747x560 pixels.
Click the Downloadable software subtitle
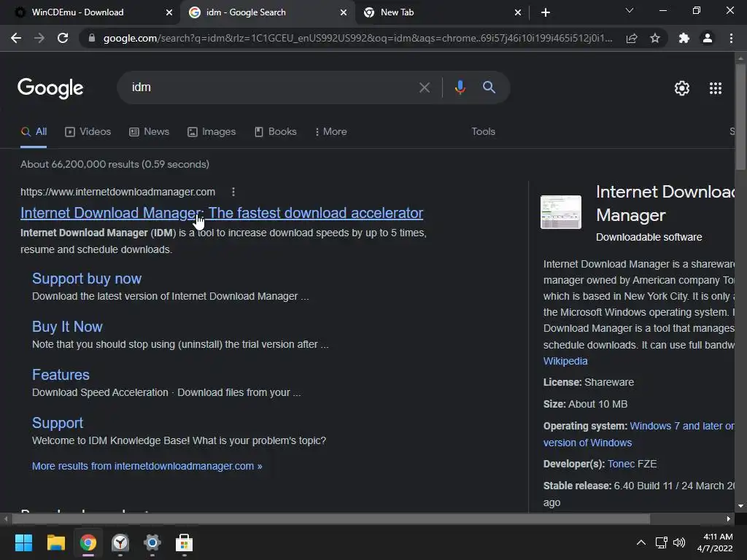[x=649, y=237]
